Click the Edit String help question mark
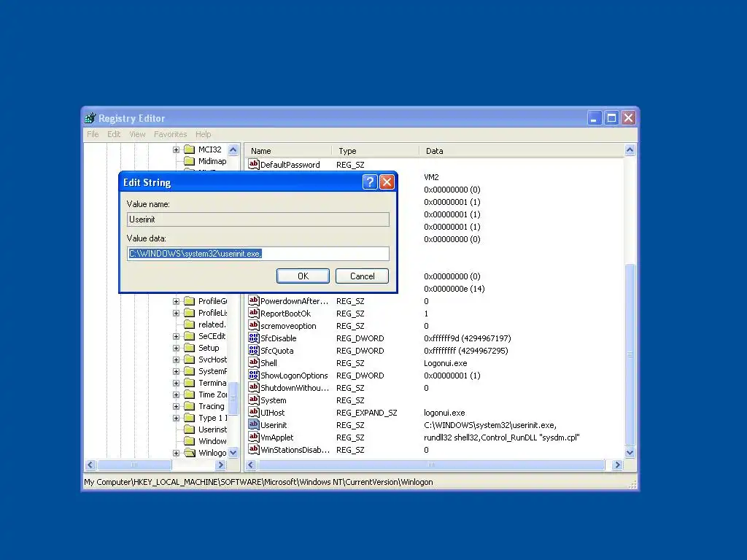 tap(370, 182)
